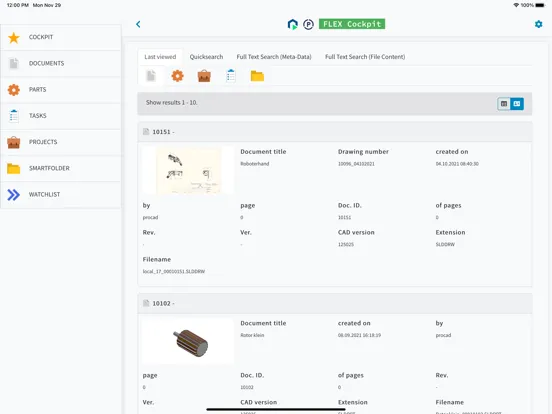Click the PRO.FILE circled P logo

pos(308,24)
